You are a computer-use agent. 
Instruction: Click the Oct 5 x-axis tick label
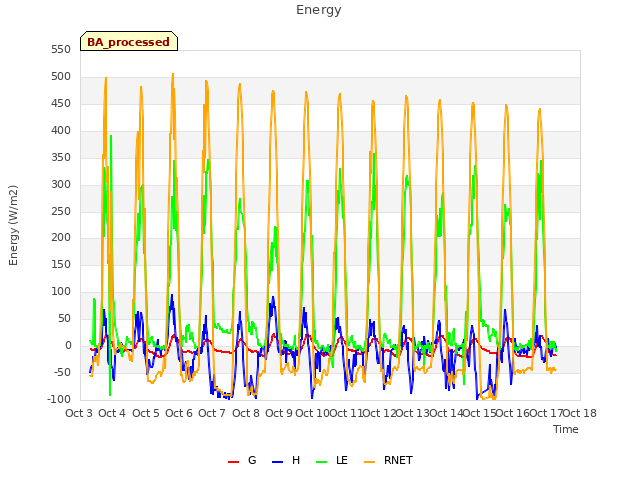146,413
